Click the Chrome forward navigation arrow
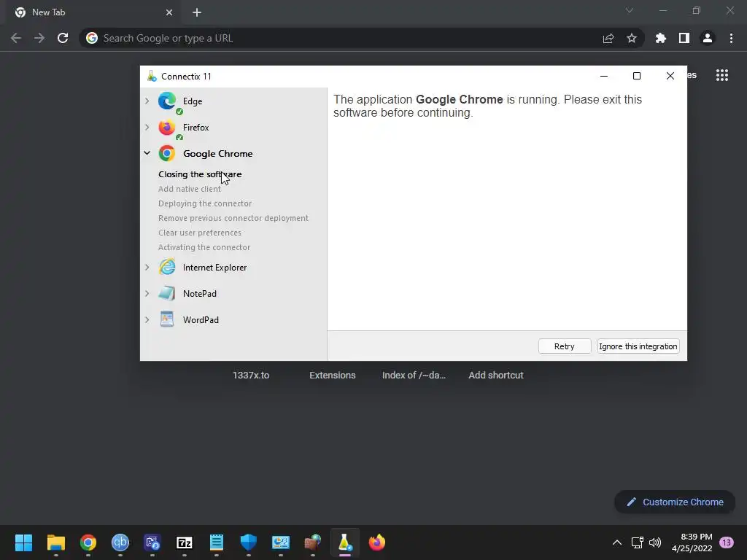The width and height of the screenshot is (747, 560). pyautogui.click(x=39, y=38)
